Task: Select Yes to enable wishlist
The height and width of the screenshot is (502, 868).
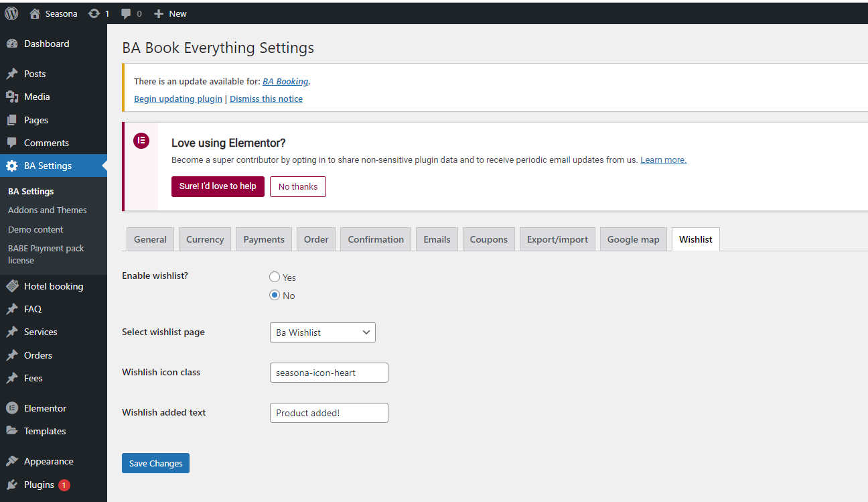Action: point(275,277)
